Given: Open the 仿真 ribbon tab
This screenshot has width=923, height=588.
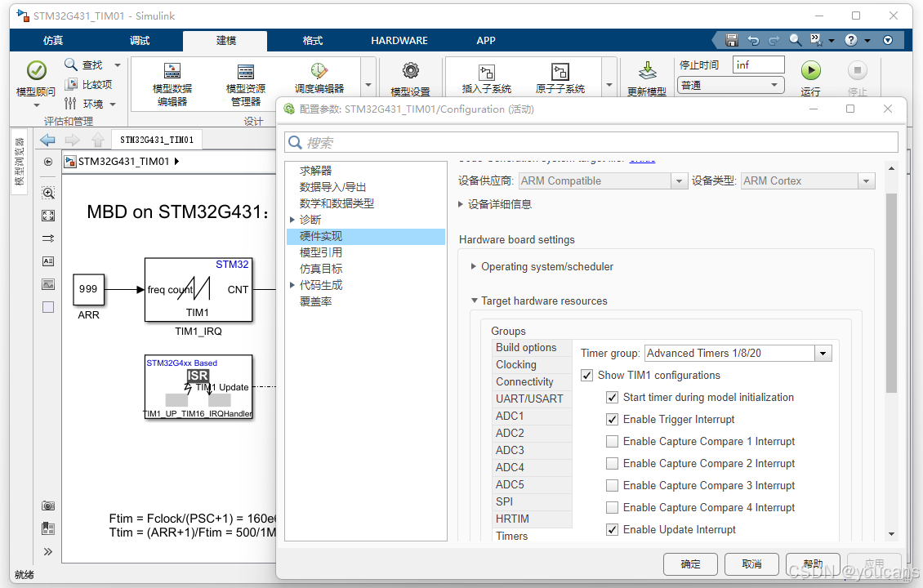Looking at the screenshot, I should (53, 41).
